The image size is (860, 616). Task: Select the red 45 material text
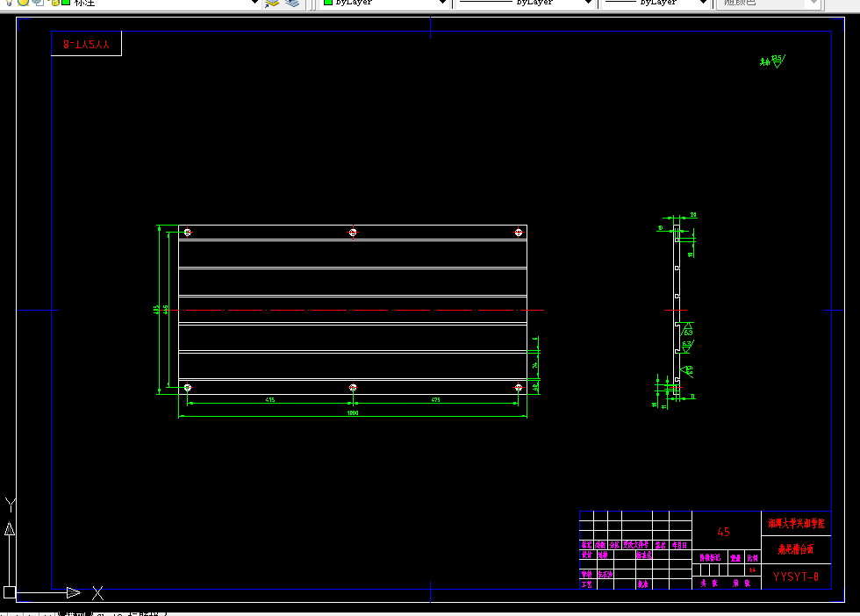(723, 532)
